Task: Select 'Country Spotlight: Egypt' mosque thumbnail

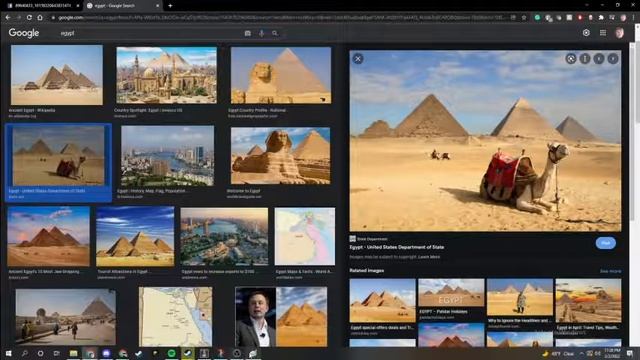Action: 167,75
